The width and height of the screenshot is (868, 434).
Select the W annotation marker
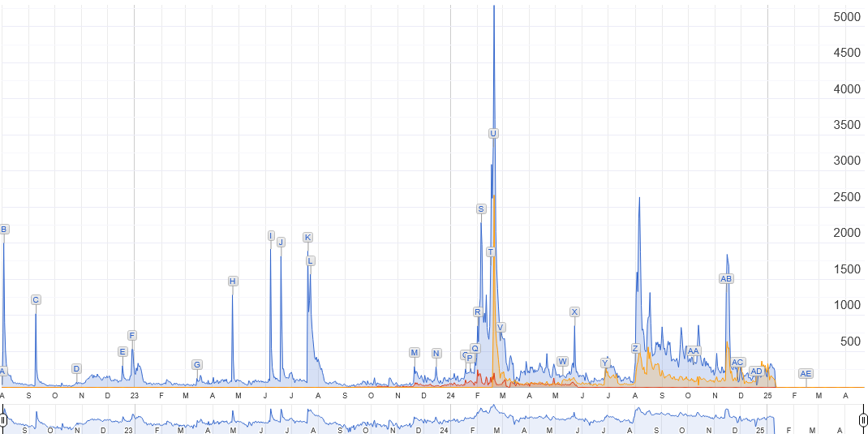[562, 362]
